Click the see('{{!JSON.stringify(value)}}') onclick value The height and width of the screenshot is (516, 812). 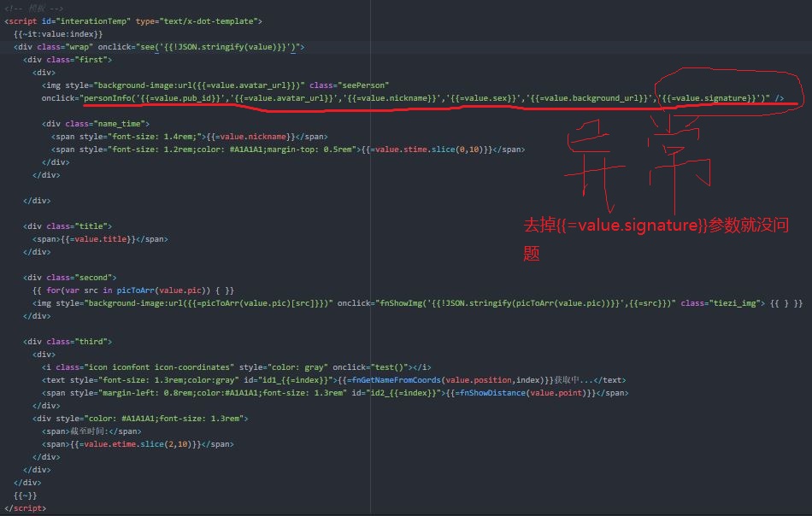click(x=220, y=47)
